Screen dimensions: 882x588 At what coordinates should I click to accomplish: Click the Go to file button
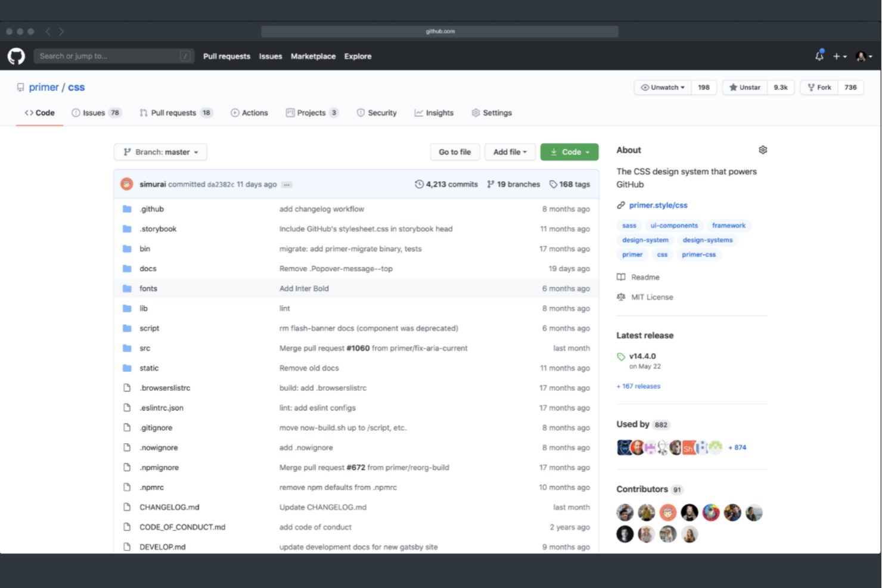coord(455,152)
